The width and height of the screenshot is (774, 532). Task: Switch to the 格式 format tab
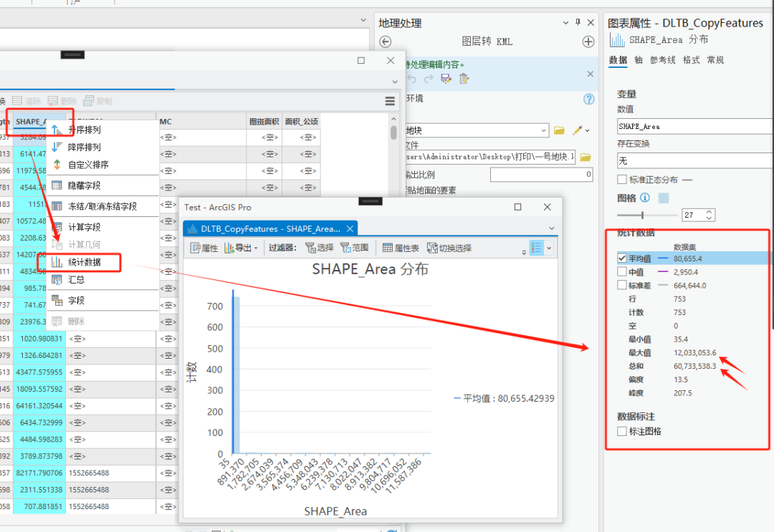692,59
